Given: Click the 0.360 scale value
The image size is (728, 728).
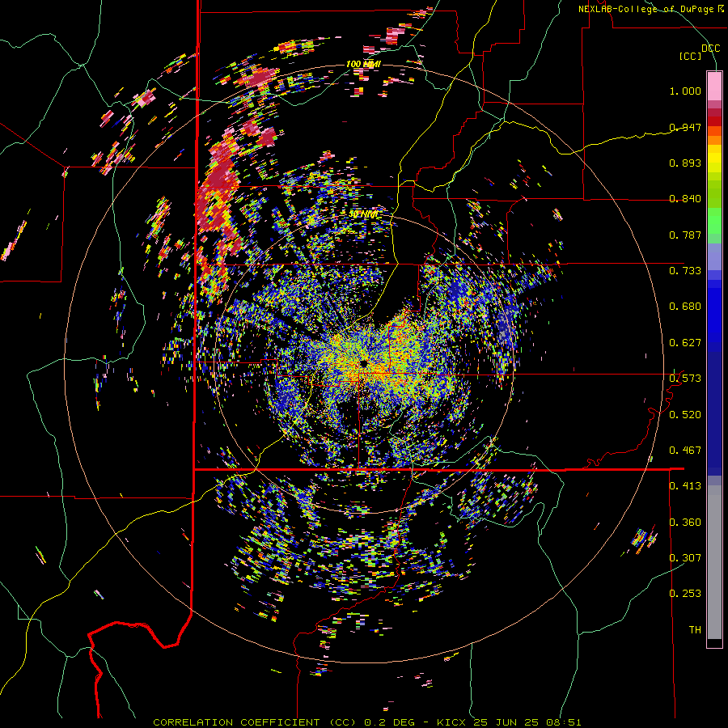Looking at the screenshot, I should click(685, 522).
